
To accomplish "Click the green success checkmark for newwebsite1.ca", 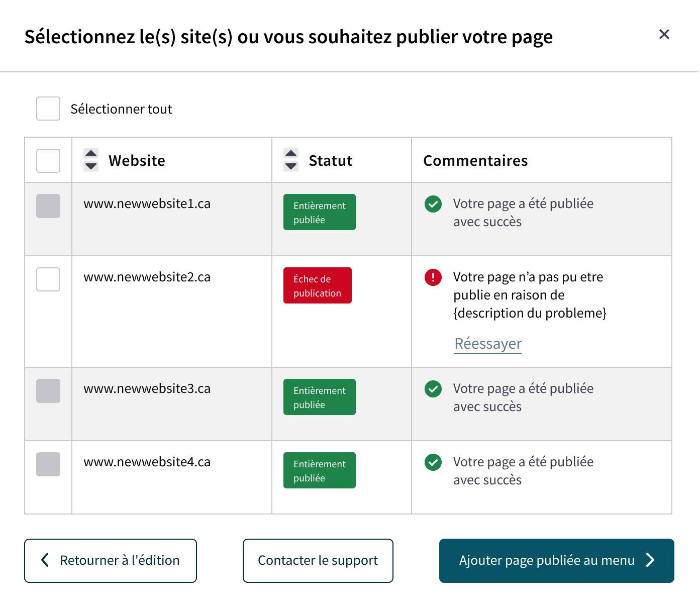I will coord(433,204).
